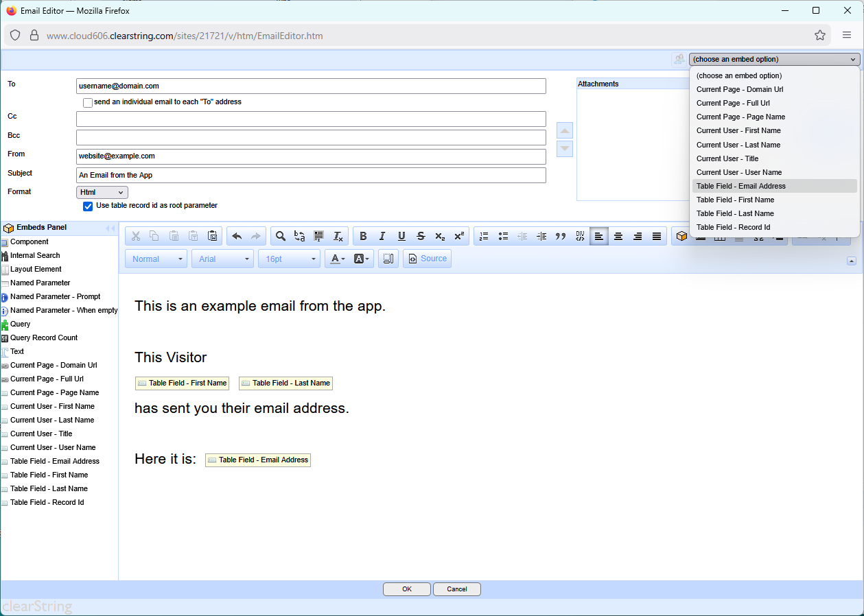Viewport: 864px width, 616px height.
Task: Uncheck use table record id checkbox
Action: coord(88,206)
